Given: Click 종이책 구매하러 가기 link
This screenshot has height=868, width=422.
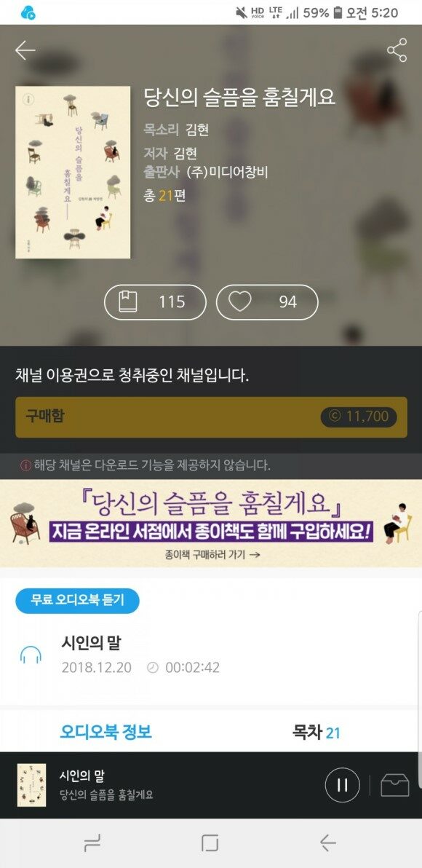Looking at the screenshot, I should pyautogui.click(x=212, y=554).
